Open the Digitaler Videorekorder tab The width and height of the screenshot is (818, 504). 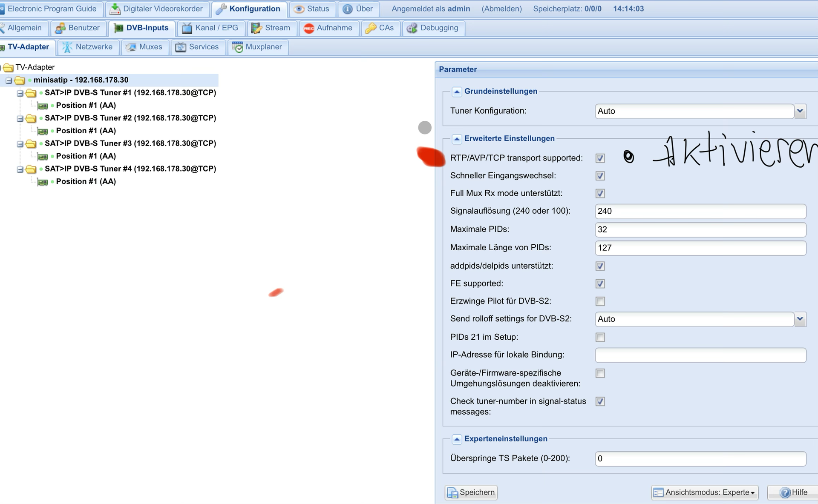(157, 9)
